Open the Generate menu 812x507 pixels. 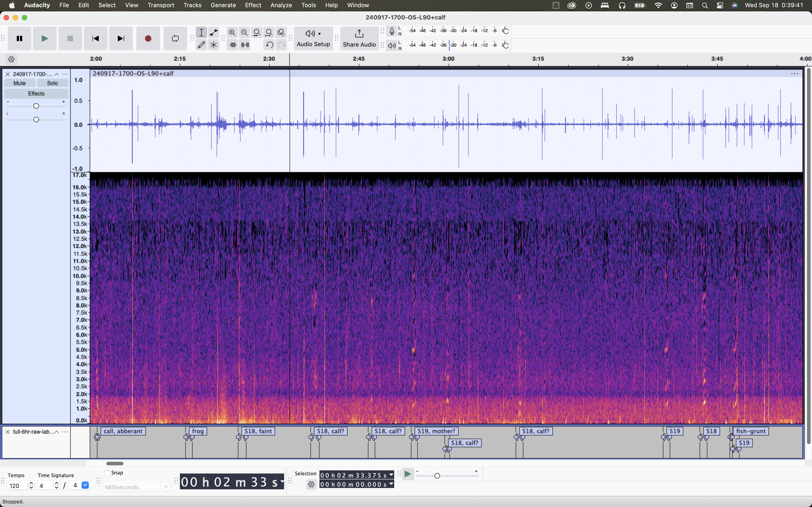[223, 5]
